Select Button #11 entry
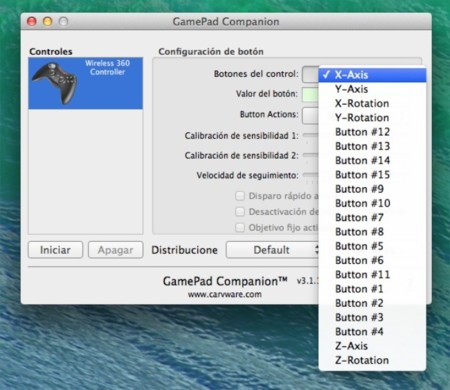Viewport: 450px width, 390px height. (x=372, y=275)
